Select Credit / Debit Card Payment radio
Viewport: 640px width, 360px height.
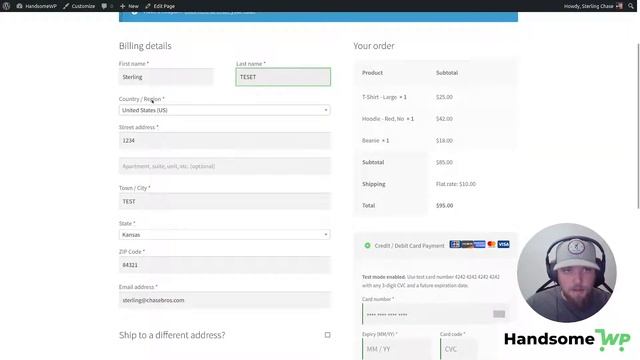point(367,245)
